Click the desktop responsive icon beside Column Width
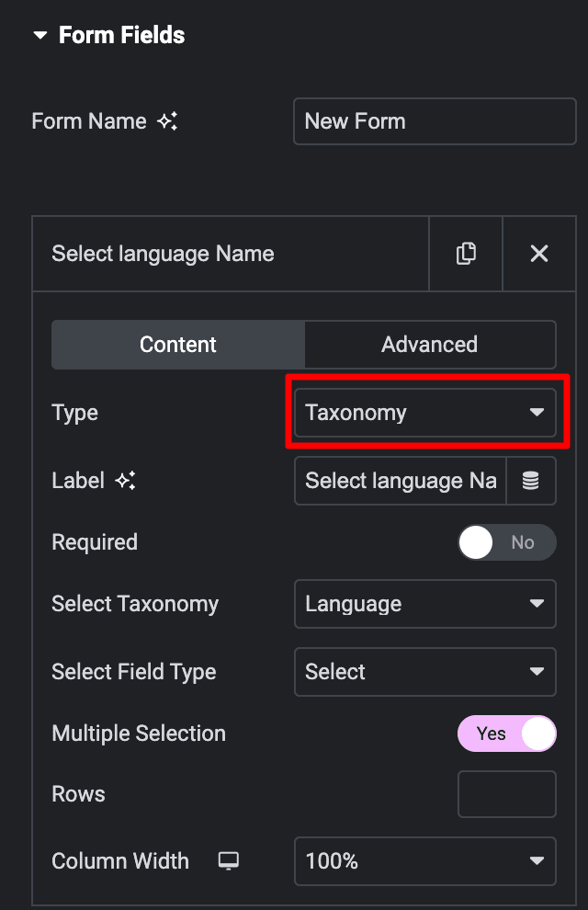This screenshot has width=588, height=910. [x=227, y=861]
